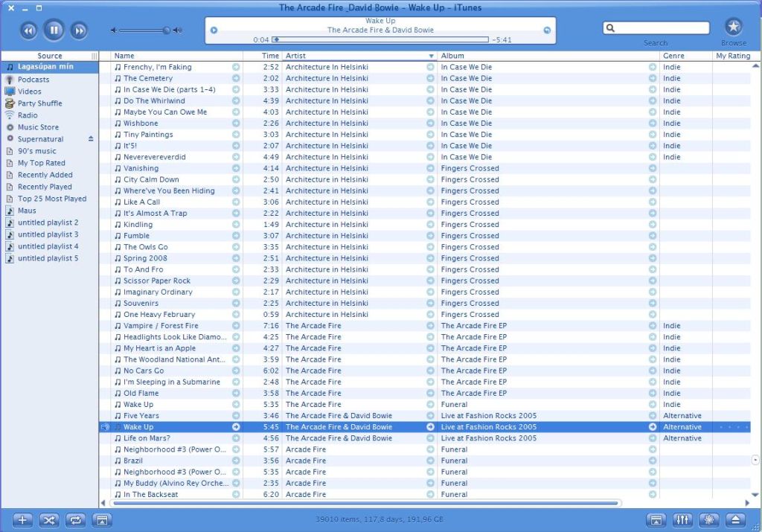The image size is (762, 532).
Task: Mute using the low volume speaker icon
Action: [113, 30]
